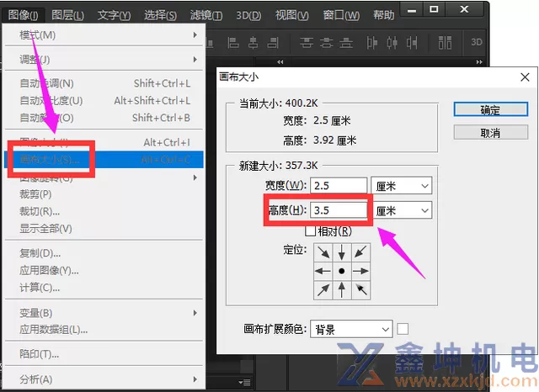
Task: Click the 宽度(W) input field
Action: [x=339, y=186]
